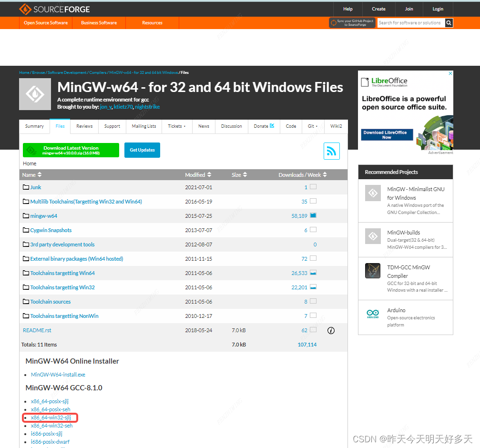
Task: Open Toolchains targetting Win32 folder
Action: [62, 287]
